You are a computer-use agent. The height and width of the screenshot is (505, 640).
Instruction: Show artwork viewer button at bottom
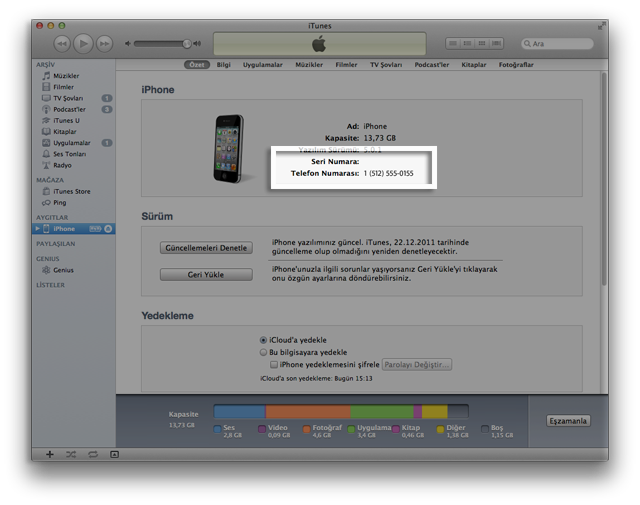click(114, 454)
